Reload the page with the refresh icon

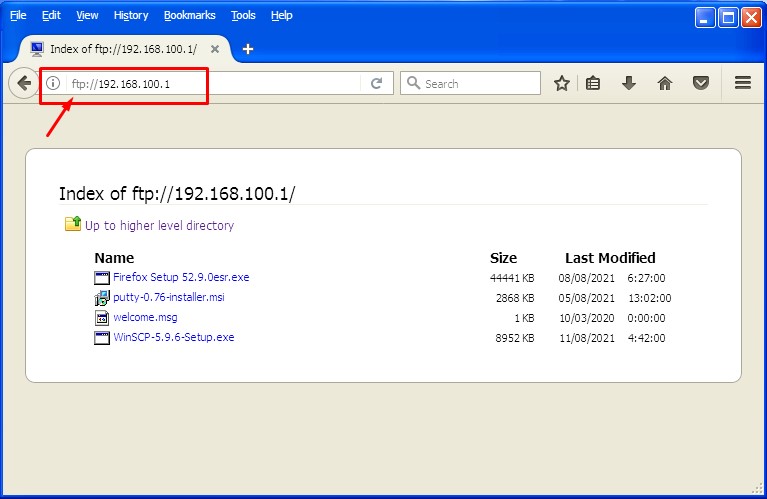click(377, 83)
